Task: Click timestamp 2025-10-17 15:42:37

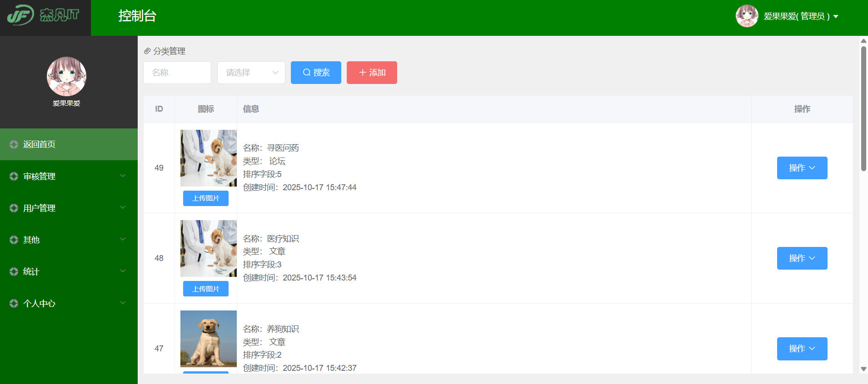Action: tap(319, 368)
